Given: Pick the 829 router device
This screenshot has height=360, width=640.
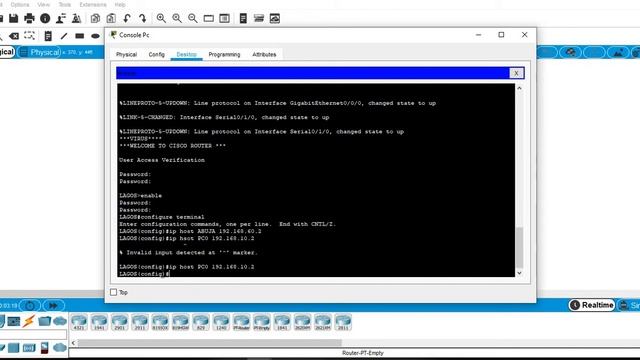Looking at the screenshot, I should (x=200, y=322).
